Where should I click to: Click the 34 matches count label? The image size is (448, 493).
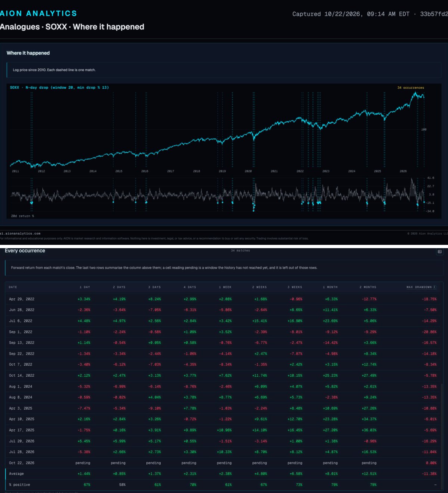click(240, 251)
